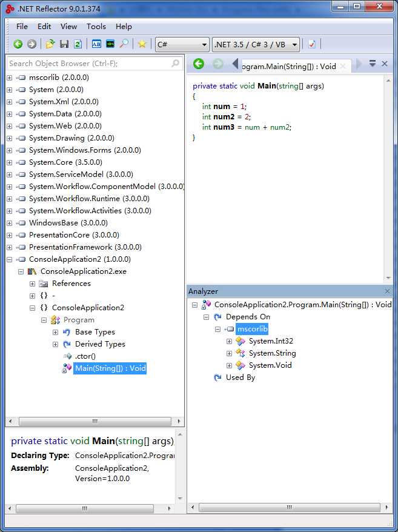This screenshot has width=398, height=532.
Task: Open the Tools menu
Action: point(96,27)
